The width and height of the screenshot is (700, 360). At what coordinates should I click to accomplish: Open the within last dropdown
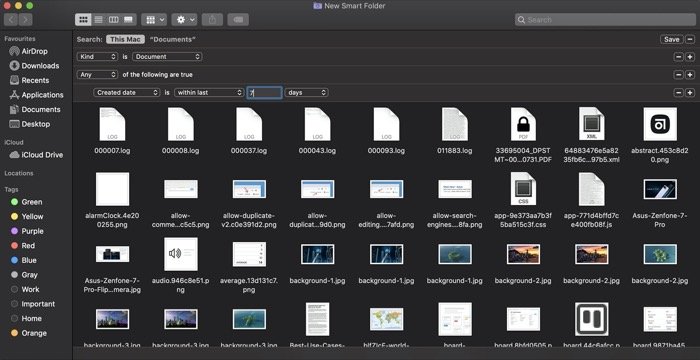click(x=209, y=92)
